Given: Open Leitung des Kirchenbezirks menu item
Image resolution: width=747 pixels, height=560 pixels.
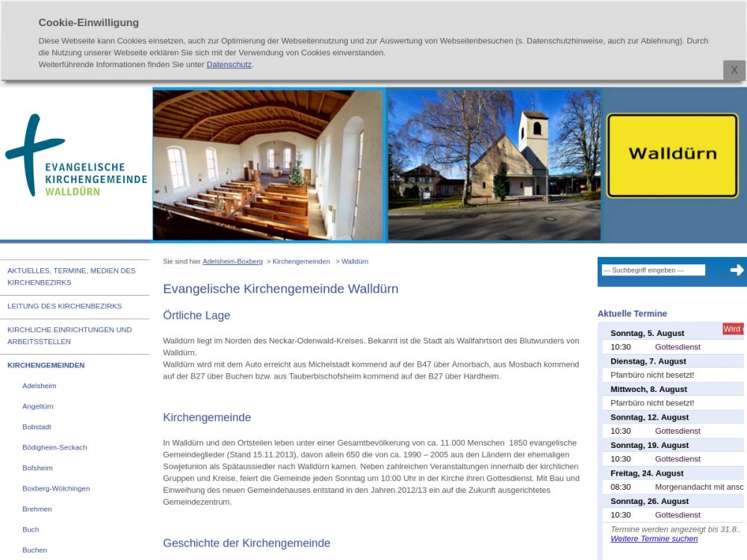Looking at the screenshot, I should click(x=64, y=306).
